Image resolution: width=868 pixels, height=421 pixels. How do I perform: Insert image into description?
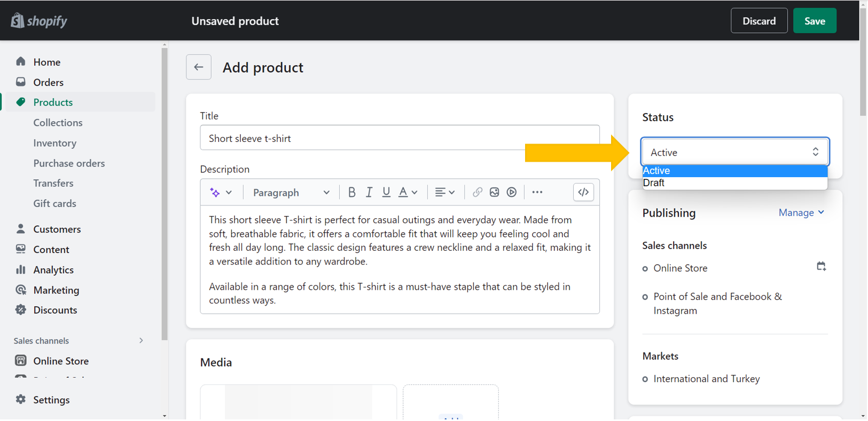(x=495, y=193)
